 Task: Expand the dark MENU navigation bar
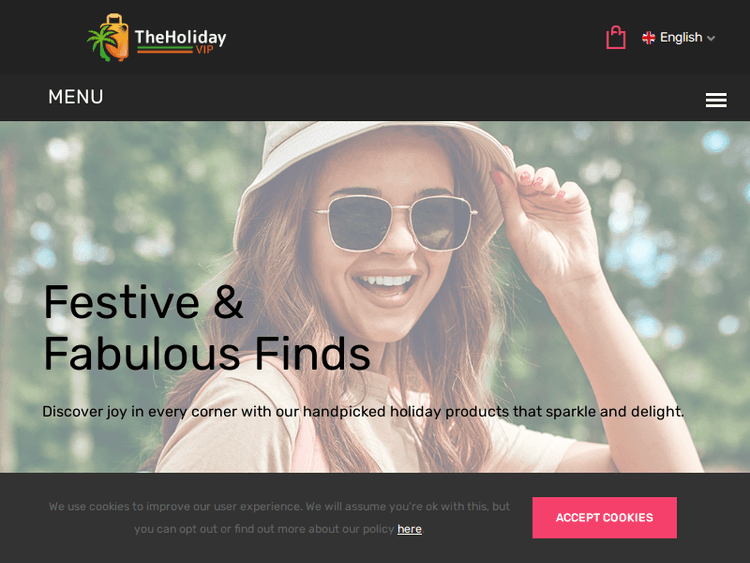375,97
